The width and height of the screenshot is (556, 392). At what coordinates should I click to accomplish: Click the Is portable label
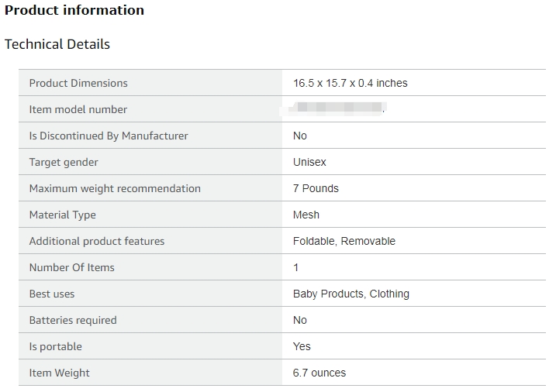tap(55, 346)
